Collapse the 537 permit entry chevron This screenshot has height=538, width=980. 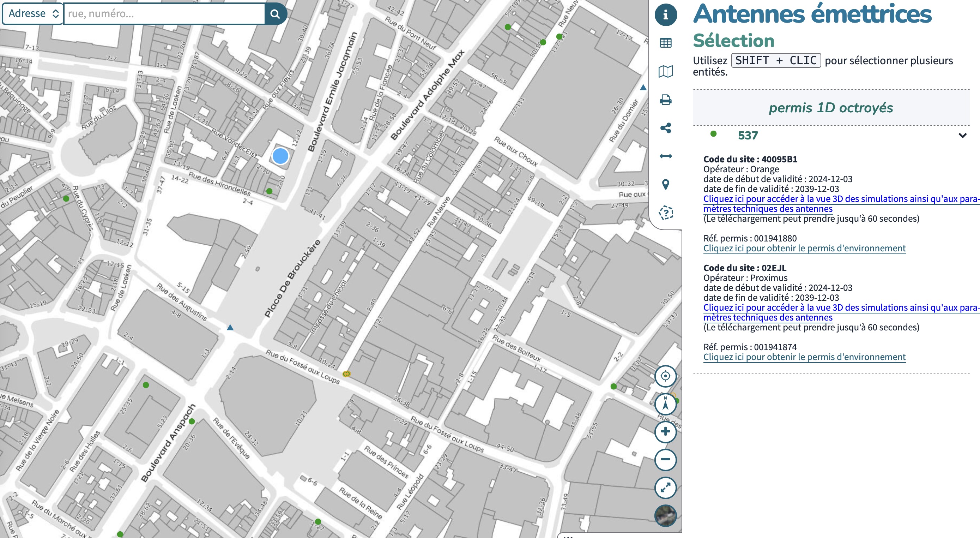click(962, 136)
